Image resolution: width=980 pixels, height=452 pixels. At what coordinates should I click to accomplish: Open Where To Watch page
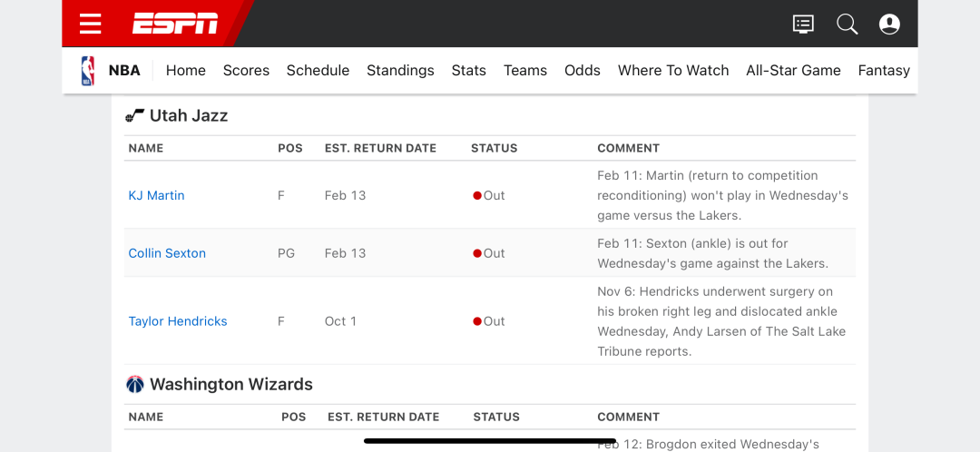point(673,70)
